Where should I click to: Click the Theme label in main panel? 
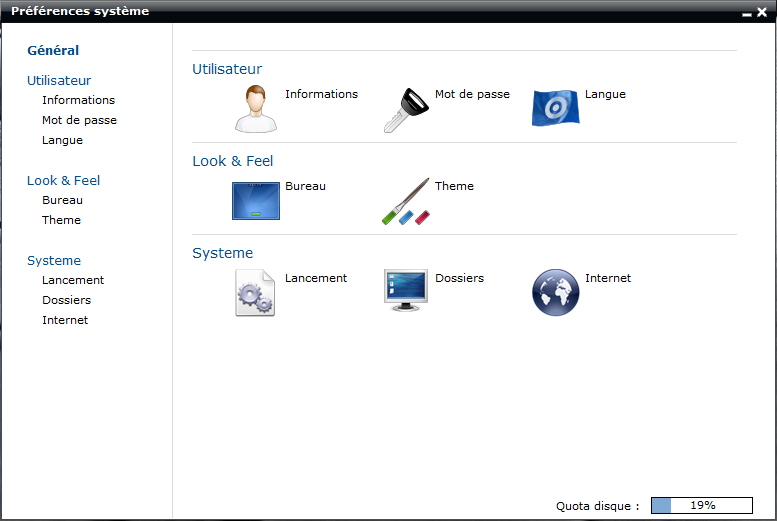coord(454,186)
